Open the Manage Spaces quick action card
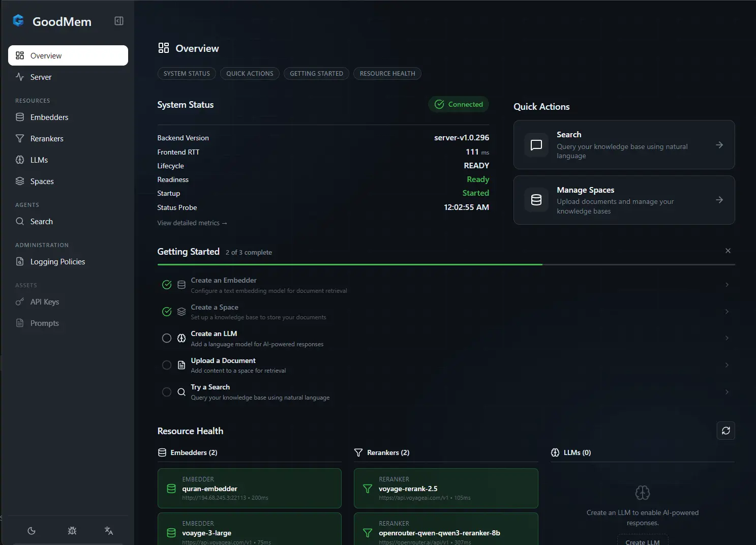The height and width of the screenshot is (545, 756). click(624, 200)
